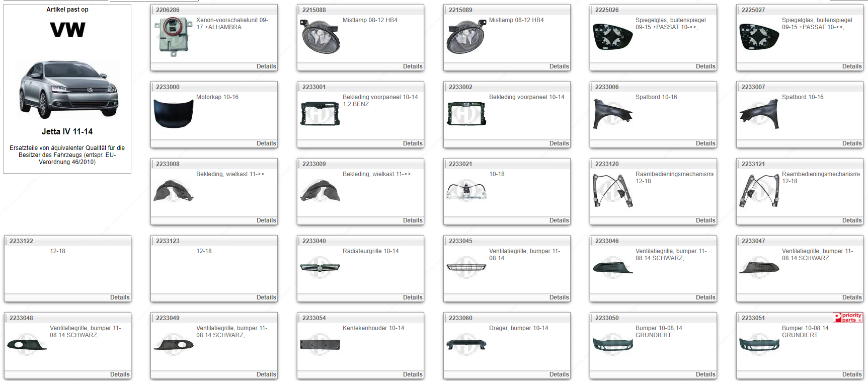This screenshot has width=868, height=381.
Task: Click the Drager bumper 10-14 image
Action: click(466, 344)
